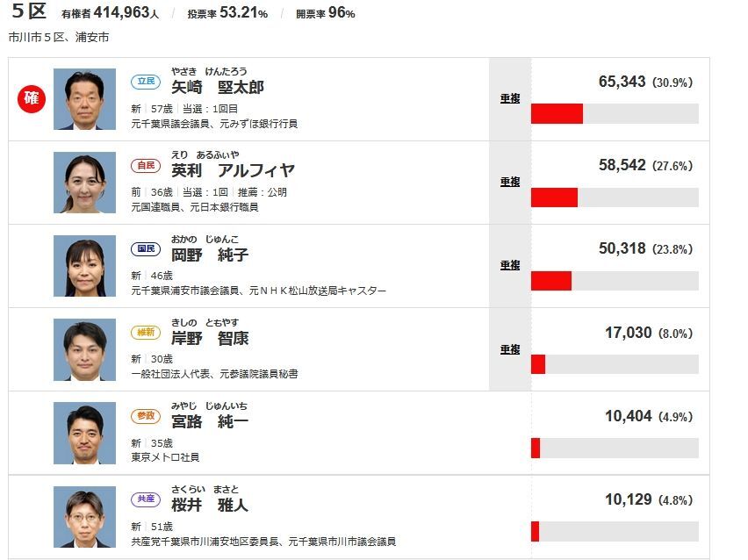This screenshot has height=560, width=748.
Task: Click the 重複 link in 矢崎's row
Action: pos(510,98)
